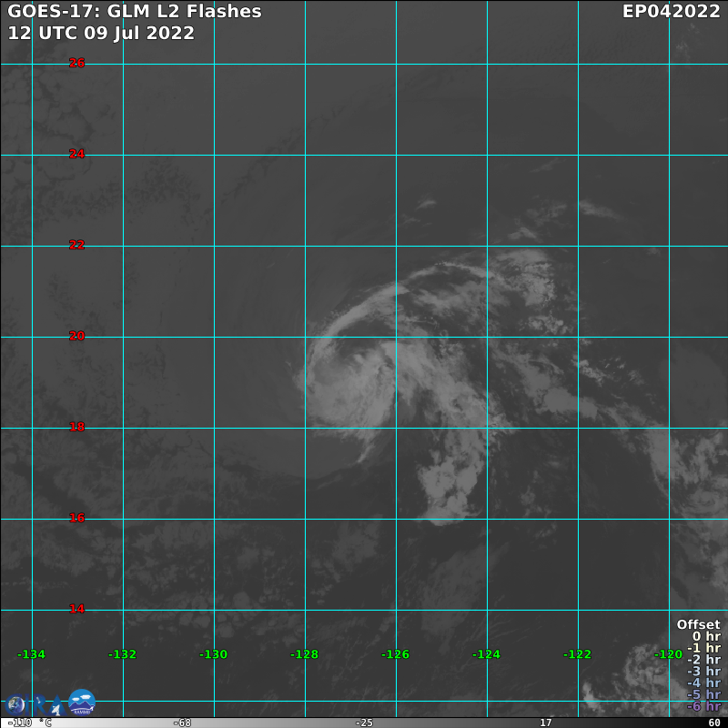Image resolution: width=728 pixels, height=728 pixels.
Task: Click the latitude 14 label
Action: click(77, 609)
